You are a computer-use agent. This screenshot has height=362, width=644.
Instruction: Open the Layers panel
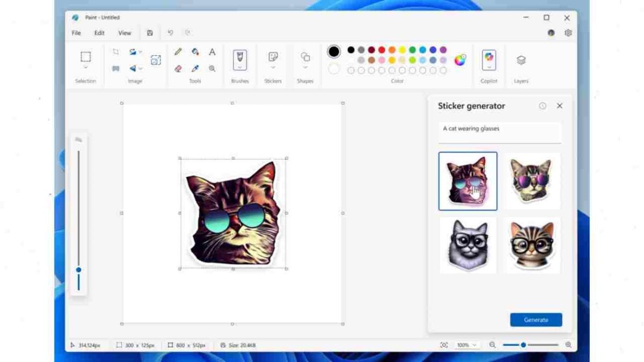pos(521,61)
